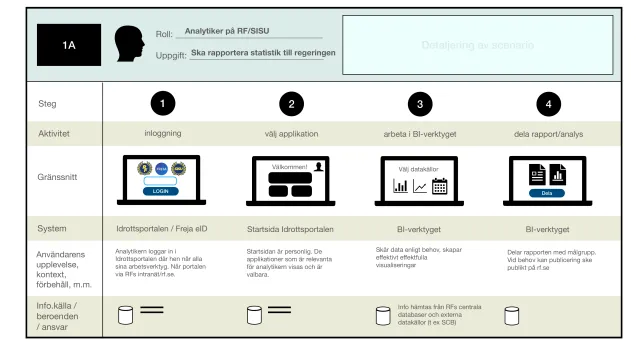Select the black 1A scenario box
Image resolution: width=640 pixels, height=360 pixels.
tap(69, 45)
